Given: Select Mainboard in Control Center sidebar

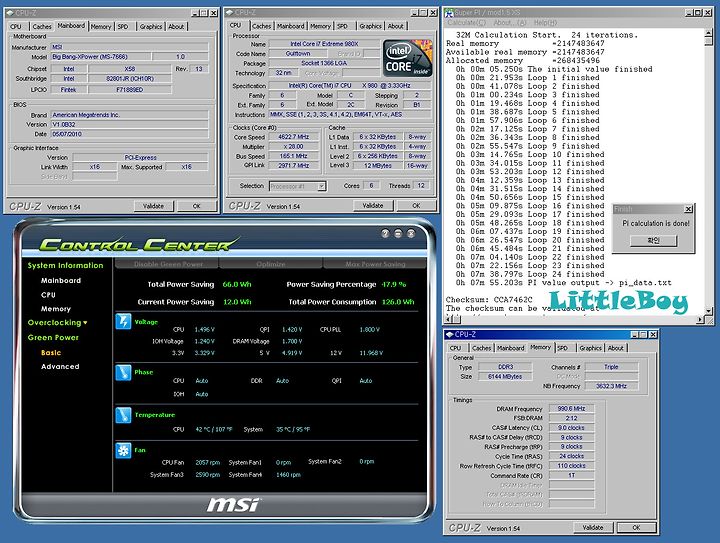Looking at the screenshot, I should click(x=61, y=280).
